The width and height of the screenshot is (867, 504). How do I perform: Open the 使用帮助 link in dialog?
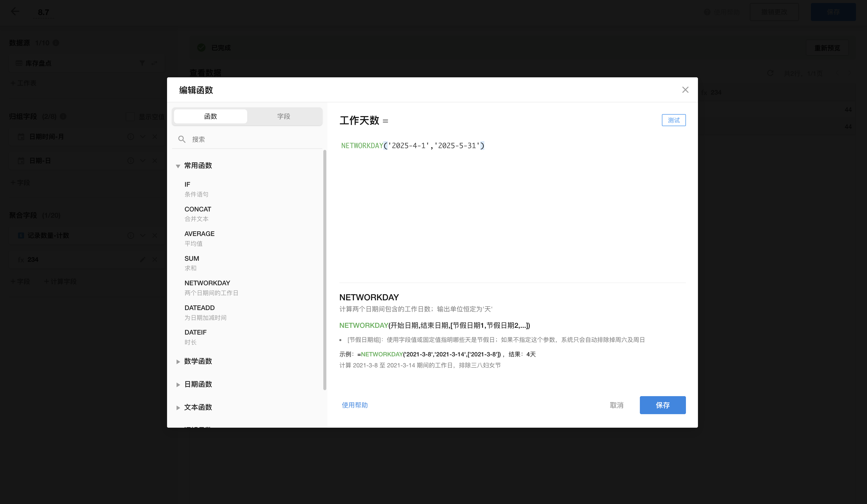click(x=354, y=405)
